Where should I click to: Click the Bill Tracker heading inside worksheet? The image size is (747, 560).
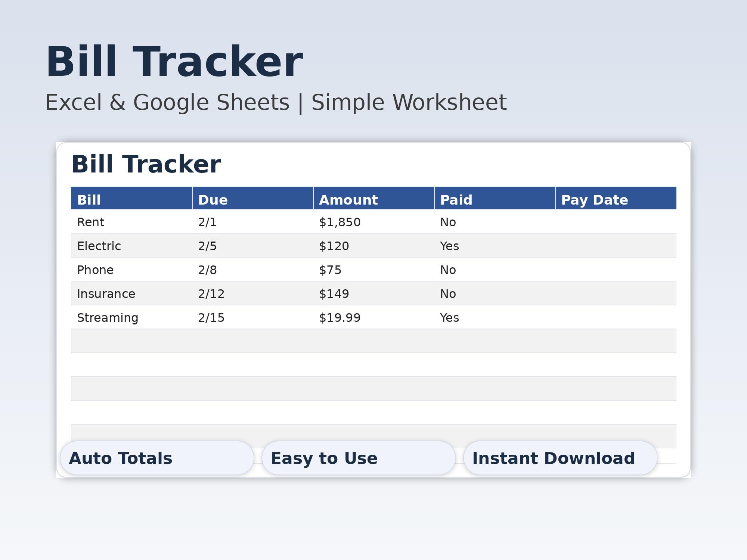[x=146, y=164]
